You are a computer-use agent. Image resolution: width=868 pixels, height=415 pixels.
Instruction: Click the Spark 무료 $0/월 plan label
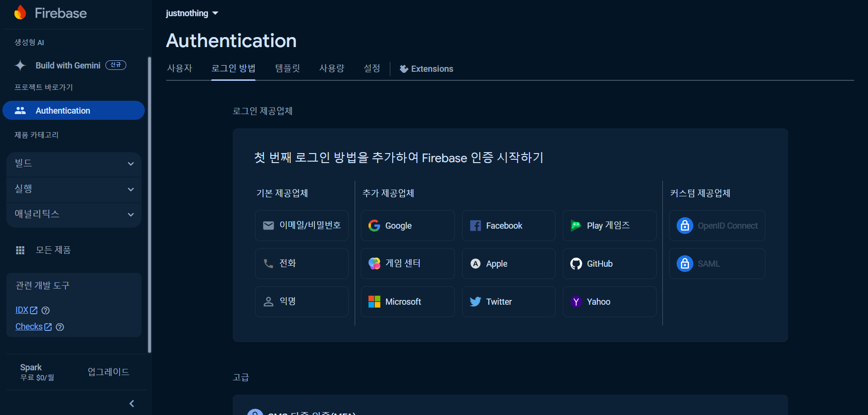click(37, 372)
